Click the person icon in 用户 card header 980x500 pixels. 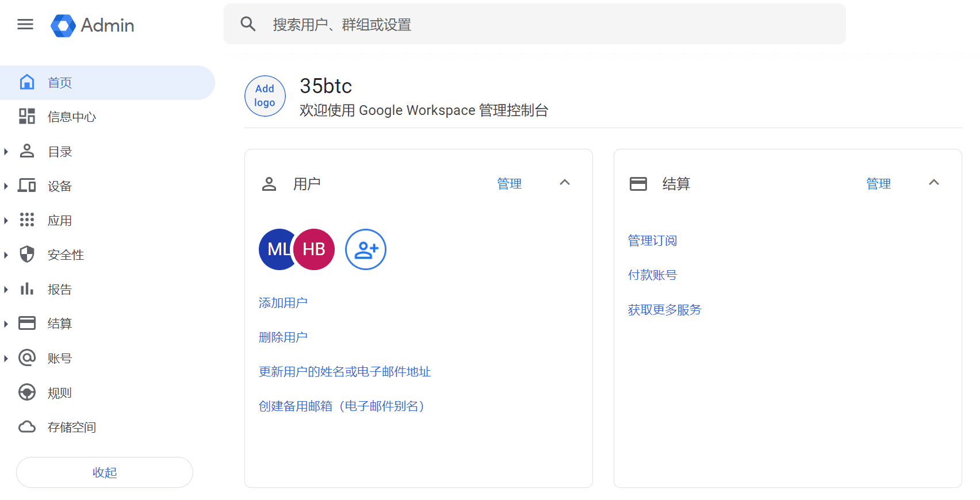pyautogui.click(x=269, y=184)
